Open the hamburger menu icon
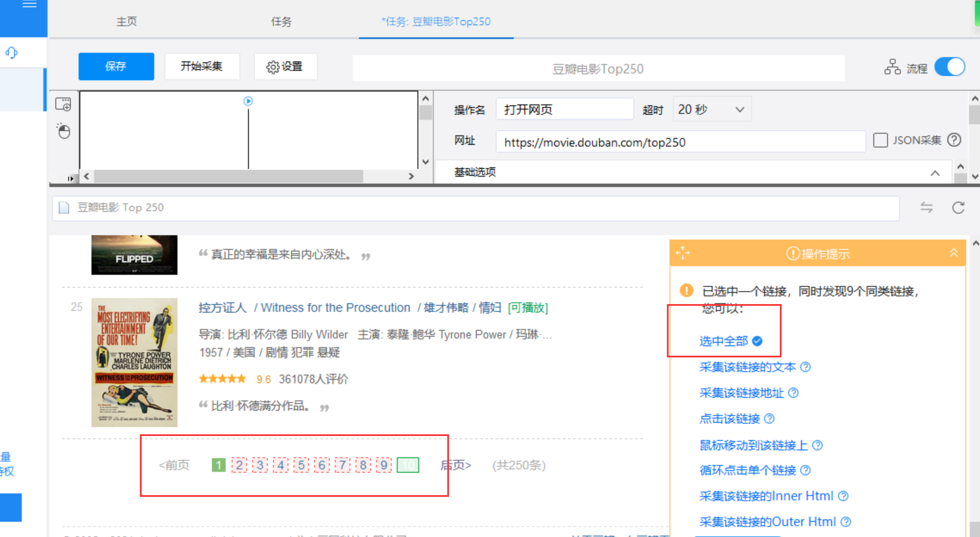The image size is (980, 537). tap(29, 4)
